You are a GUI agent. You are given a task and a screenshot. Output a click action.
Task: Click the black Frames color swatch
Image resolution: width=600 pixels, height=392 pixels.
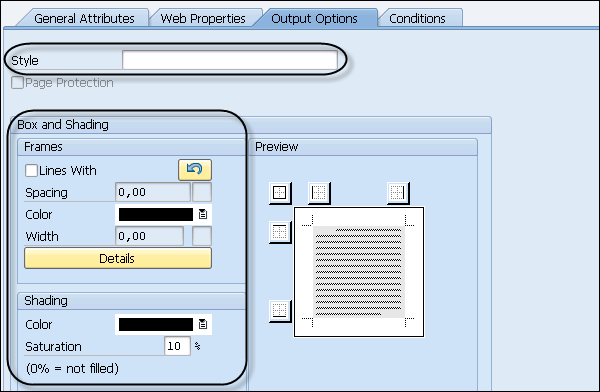[156, 214]
